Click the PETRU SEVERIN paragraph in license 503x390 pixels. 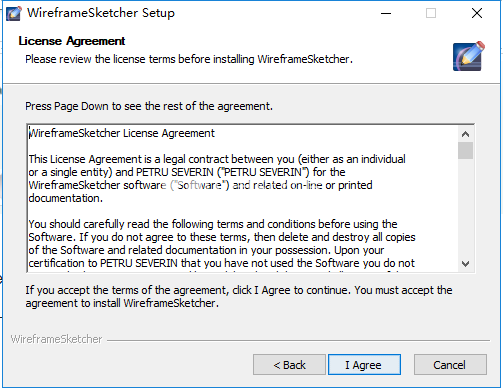coord(217,179)
